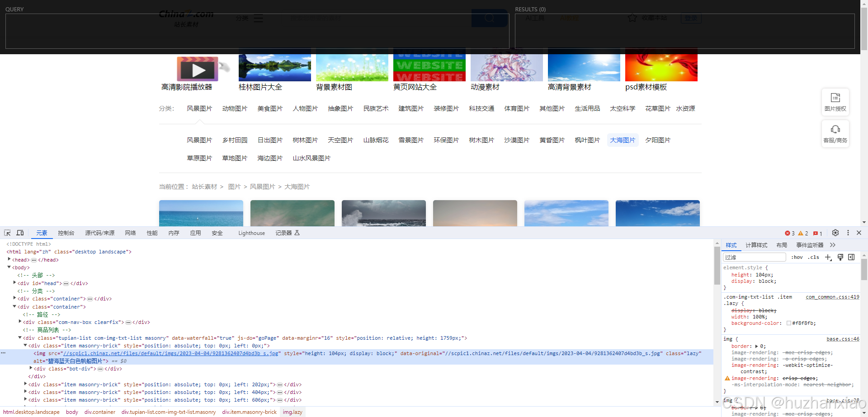Toggle the .cls class editor button
This screenshot has height=417, width=868.
(814, 257)
